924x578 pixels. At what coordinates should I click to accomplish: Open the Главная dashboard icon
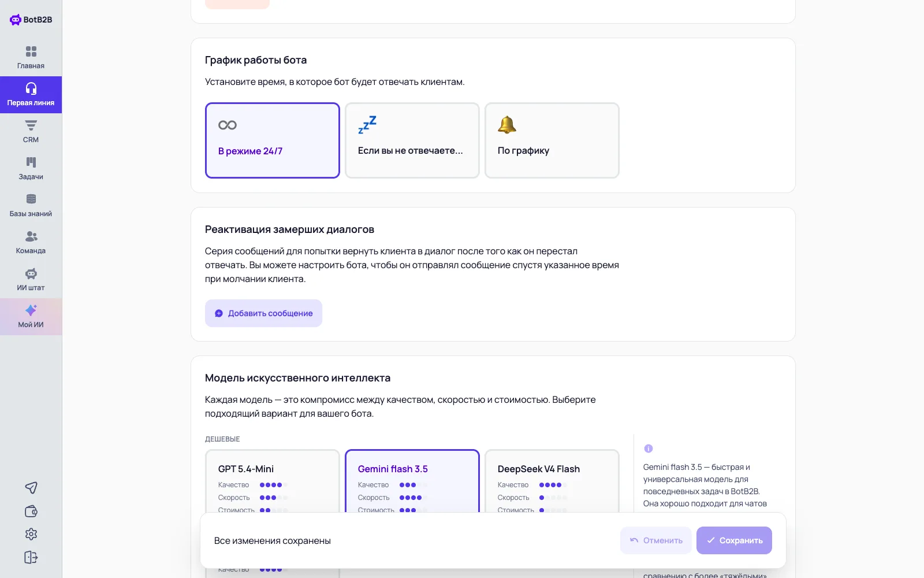click(x=31, y=51)
